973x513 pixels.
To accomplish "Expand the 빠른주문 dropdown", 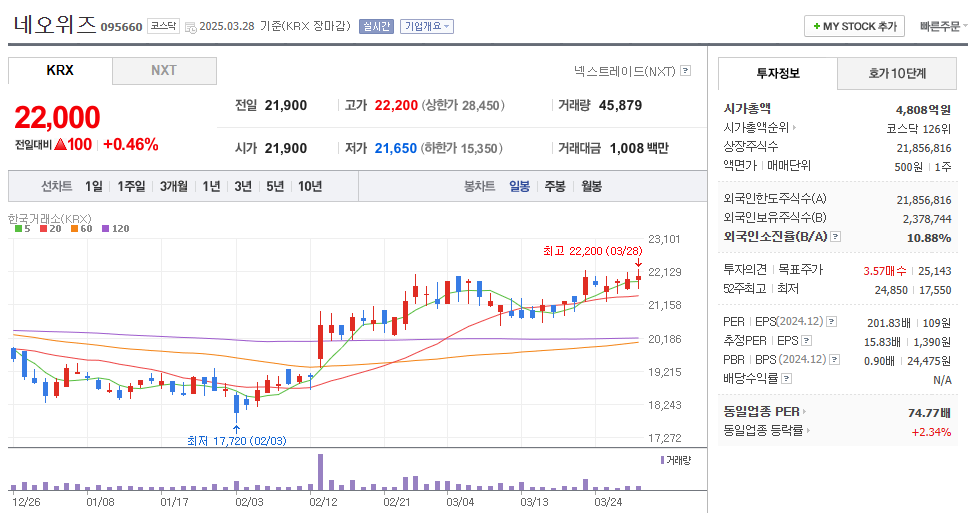I will [943, 26].
